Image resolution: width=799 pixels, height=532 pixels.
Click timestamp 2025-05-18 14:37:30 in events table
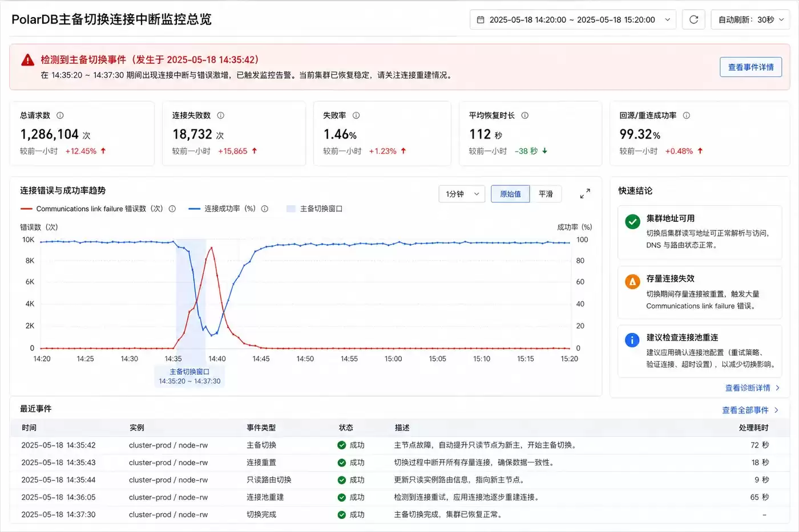(59, 514)
